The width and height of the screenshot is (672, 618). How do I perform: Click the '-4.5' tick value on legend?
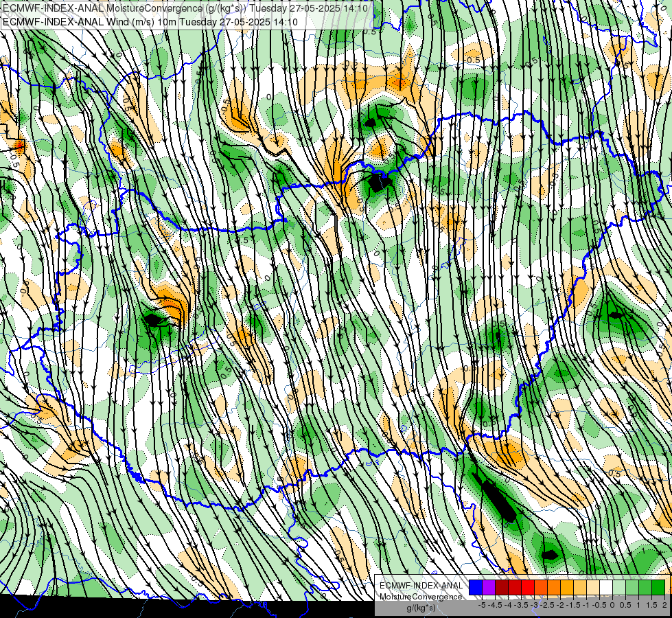coord(495,605)
